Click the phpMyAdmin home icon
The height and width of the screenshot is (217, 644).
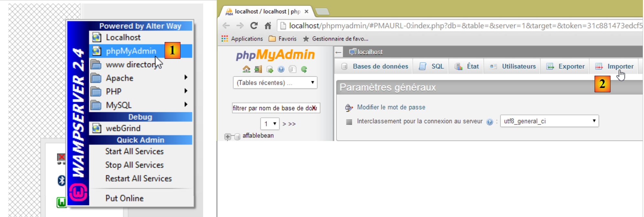[x=246, y=69]
